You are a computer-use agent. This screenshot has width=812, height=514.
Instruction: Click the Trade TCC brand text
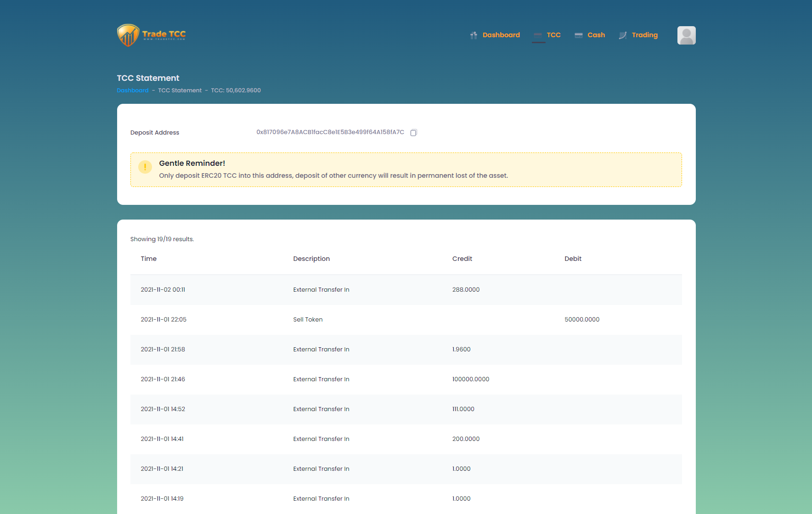tap(164, 34)
